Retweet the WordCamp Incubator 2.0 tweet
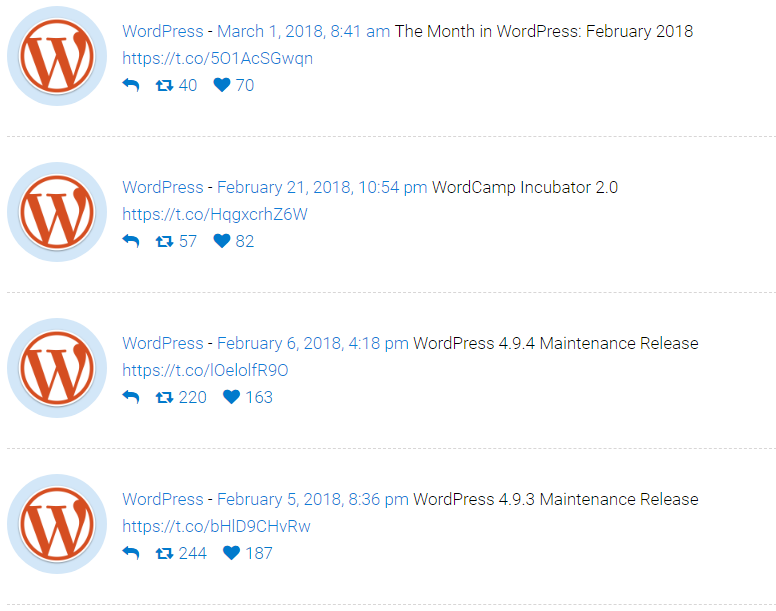This screenshot has width=776, height=611. 165,242
